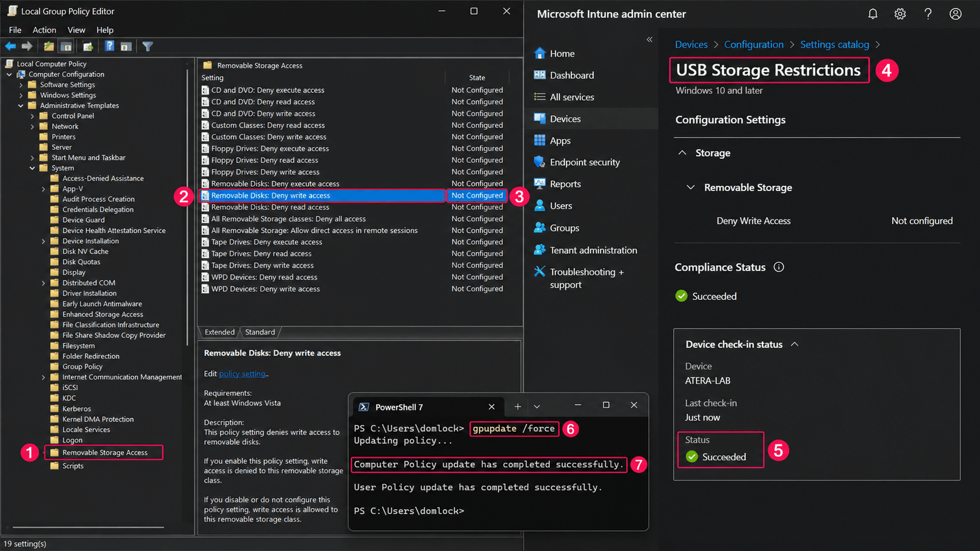
Task: Click the Compliance Status info icon
Action: (779, 267)
